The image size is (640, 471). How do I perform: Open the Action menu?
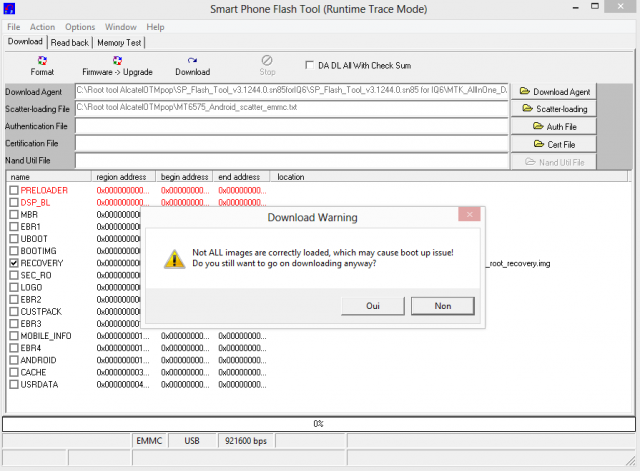click(42, 27)
